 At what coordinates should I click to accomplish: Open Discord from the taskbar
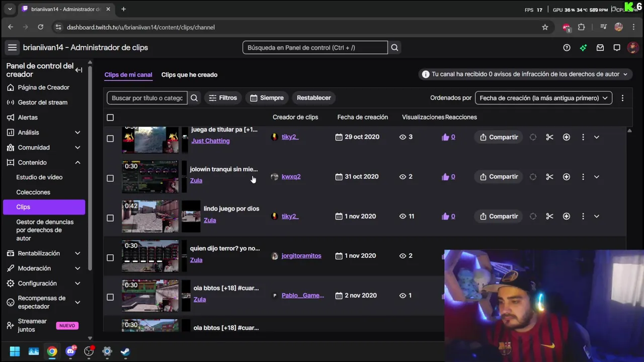(71, 351)
